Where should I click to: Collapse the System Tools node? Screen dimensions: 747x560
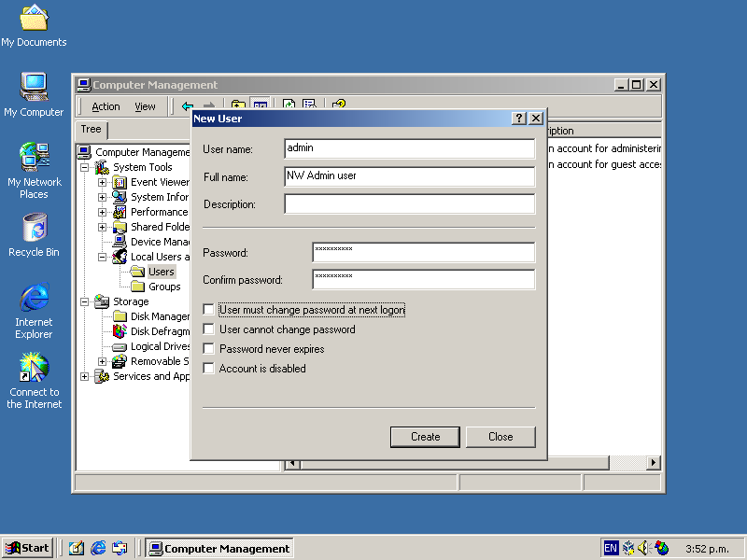[x=84, y=167]
